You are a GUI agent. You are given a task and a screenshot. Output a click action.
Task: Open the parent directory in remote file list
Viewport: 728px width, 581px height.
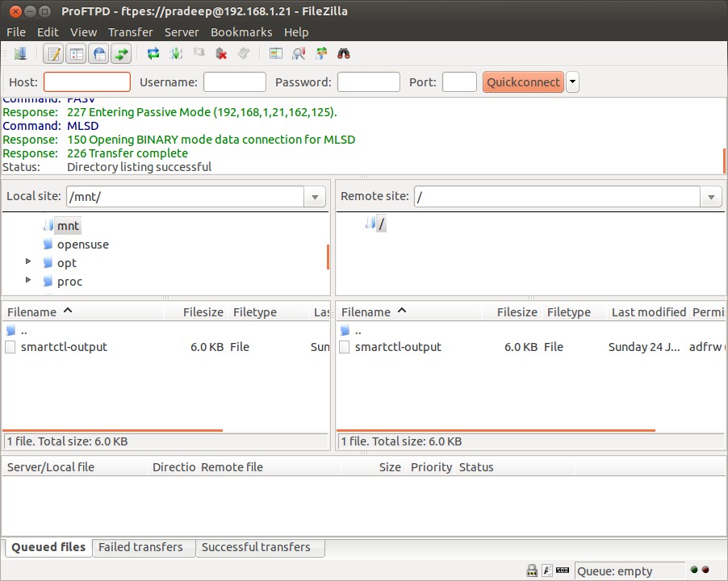click(x=358, y=332)
